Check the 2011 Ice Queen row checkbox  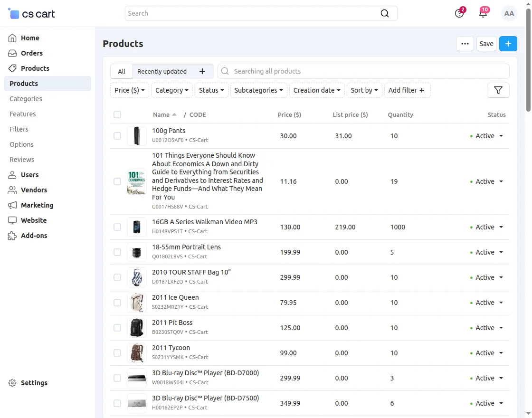117,303
